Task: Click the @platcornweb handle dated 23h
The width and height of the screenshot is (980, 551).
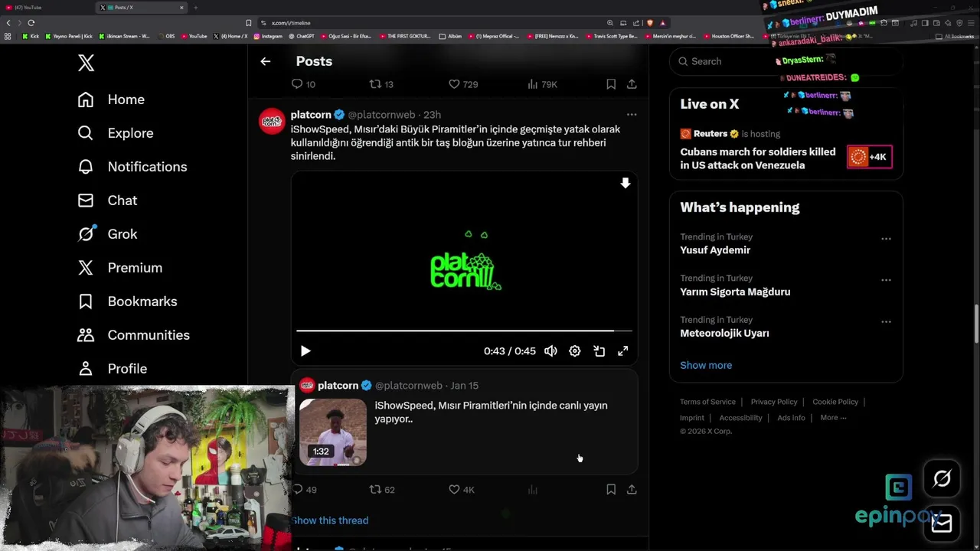Action: click(381, 115)
